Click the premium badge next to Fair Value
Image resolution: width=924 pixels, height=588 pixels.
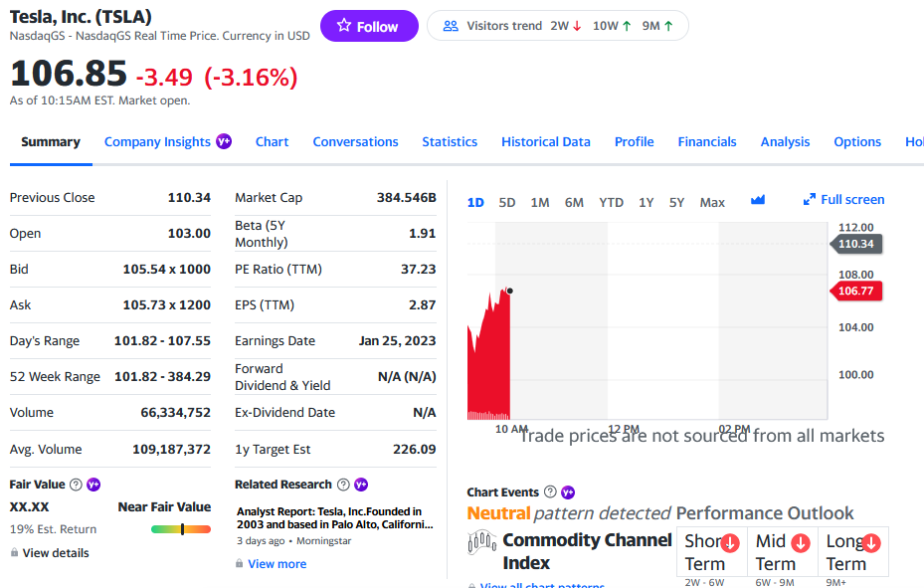(93, 485)
